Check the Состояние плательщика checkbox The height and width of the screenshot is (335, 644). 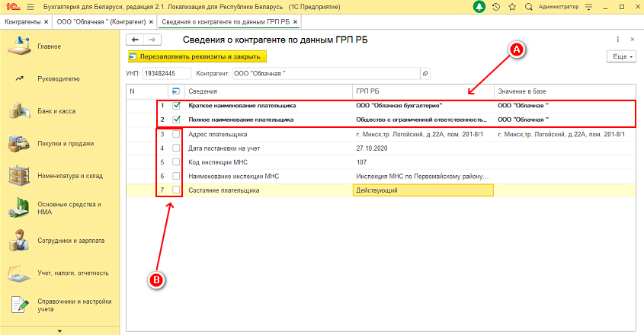click(x=176, y=190)
